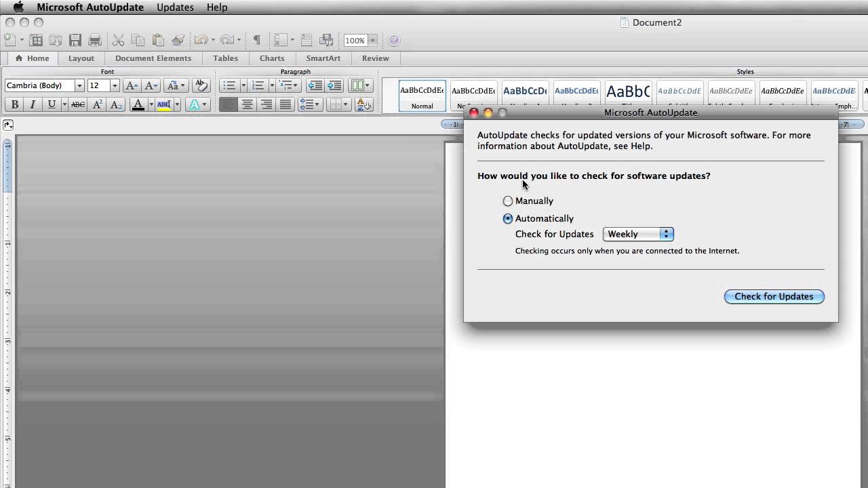
Task: Select Justify Text alignment
Action: point(285,104)
